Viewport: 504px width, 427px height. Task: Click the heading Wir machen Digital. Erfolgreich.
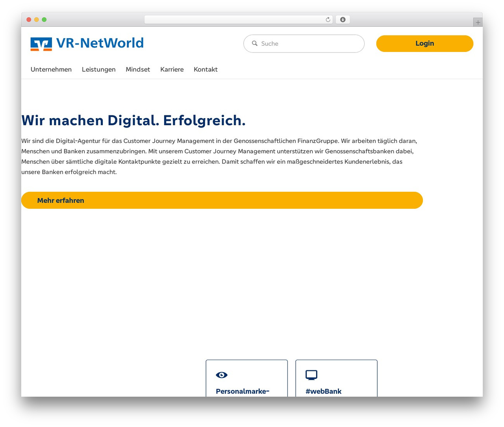[x=133, y=121]
